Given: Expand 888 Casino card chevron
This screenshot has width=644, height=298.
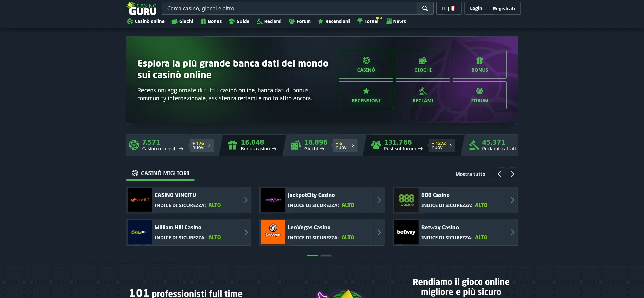Looking at the screenshot, I should coord(512,200).
